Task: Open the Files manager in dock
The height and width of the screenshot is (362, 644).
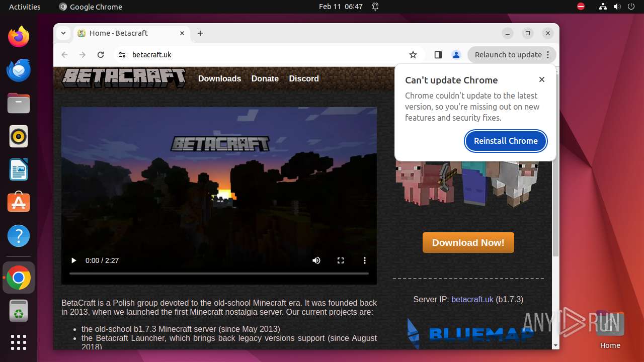Action: (x=19, y=103)
